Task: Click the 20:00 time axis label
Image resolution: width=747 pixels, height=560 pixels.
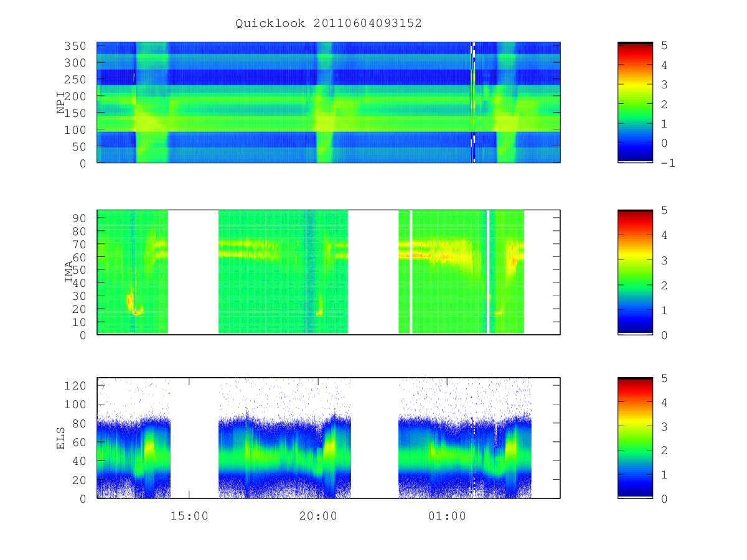Action: 318,516
